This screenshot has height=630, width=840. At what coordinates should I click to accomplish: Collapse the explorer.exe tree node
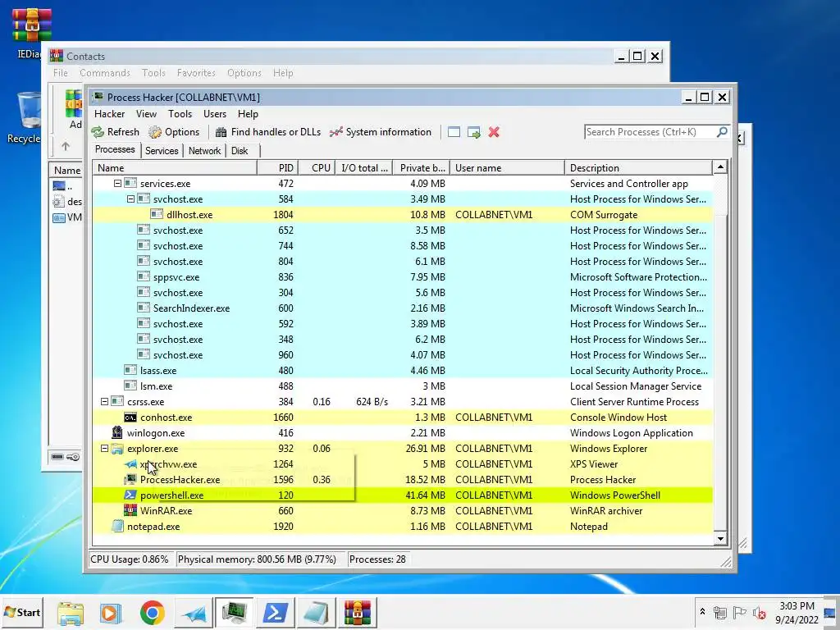click(104, 449)
